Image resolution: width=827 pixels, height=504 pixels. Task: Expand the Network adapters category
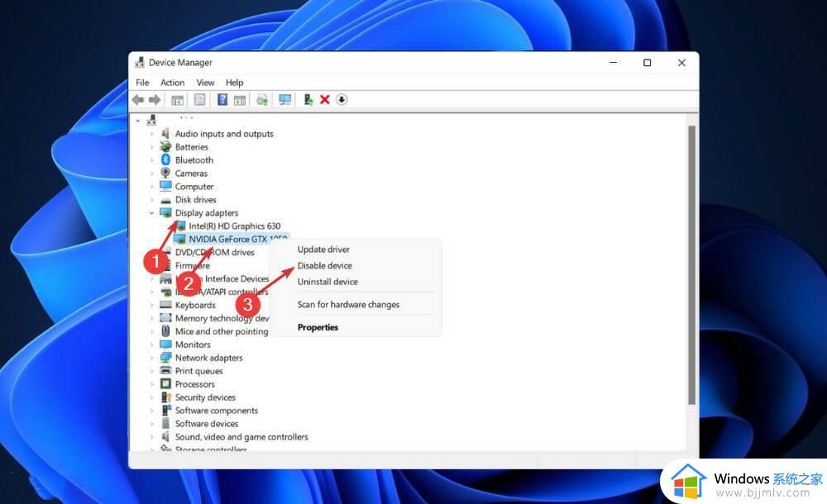pos(152,359)
